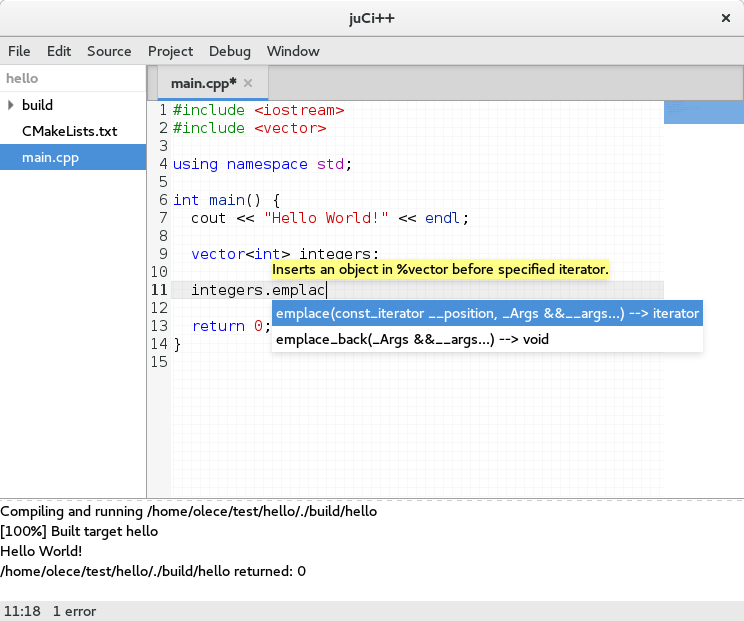This screenshot has height=621, width=744.
Task: Open the Source menu
Action: click(109, 51)
